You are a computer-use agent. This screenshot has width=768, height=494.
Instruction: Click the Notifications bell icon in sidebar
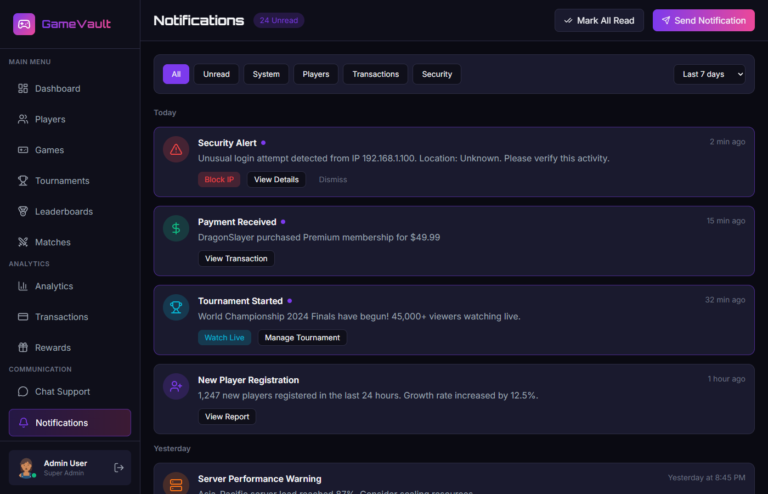pos(23,423)
